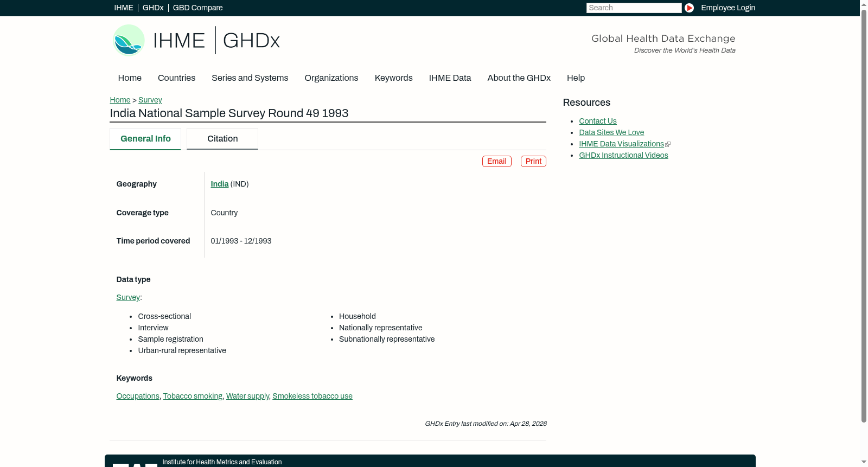The image size is (868, 467).
Task: Click the GHDx logo text in header
Action: tap(251, 41)
